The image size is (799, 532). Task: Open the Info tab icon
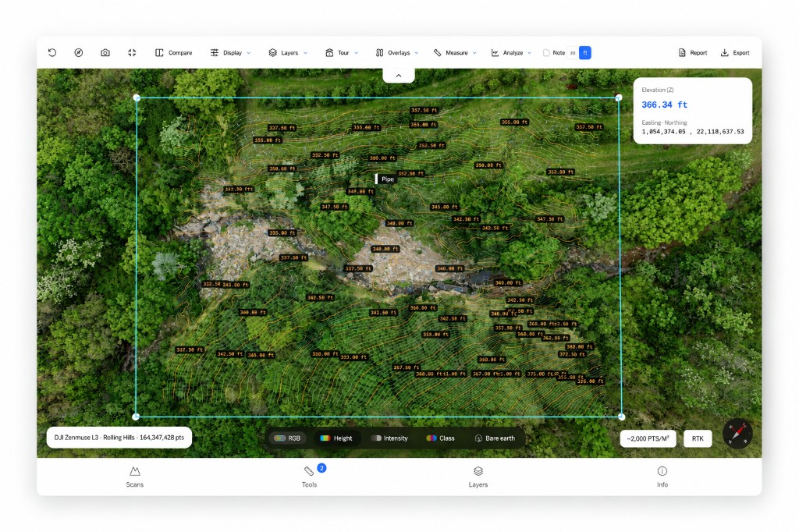pyautogui.click(x=662, y=471)
